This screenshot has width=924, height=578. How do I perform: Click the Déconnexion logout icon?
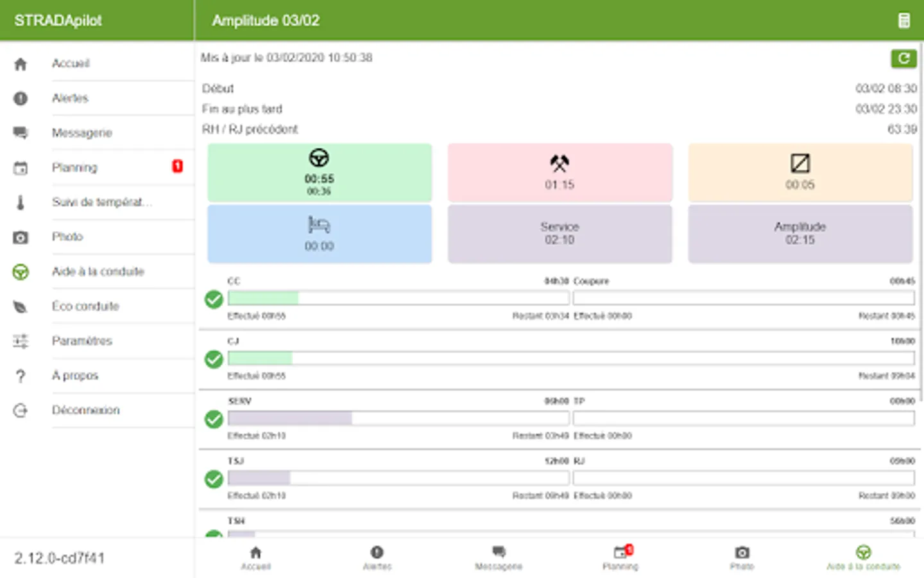21,410
